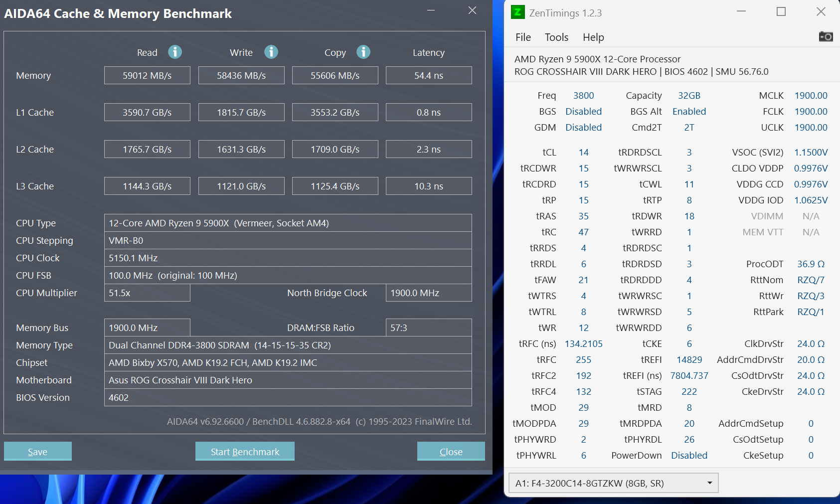Image resolution: width=840 pixels, height=504 pixels.
Task: Click the Freq value 3800 in ZenTimings
Action: [583, 95]
